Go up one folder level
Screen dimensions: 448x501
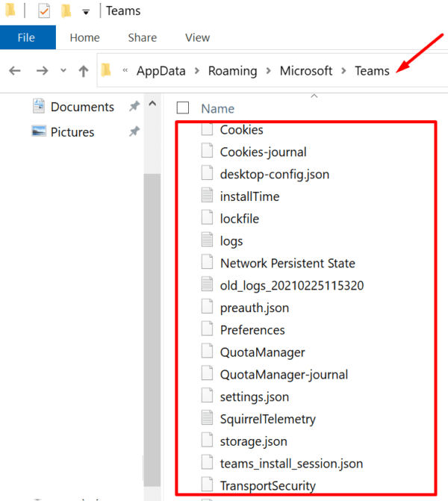84,71
